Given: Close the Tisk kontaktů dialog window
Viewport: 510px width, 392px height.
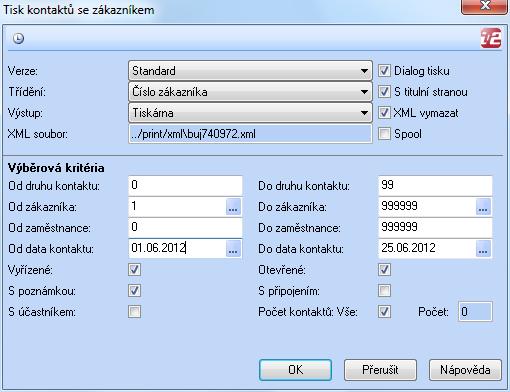Looking at the screenshot, I should pyautogui.click(x=485, y=6).
